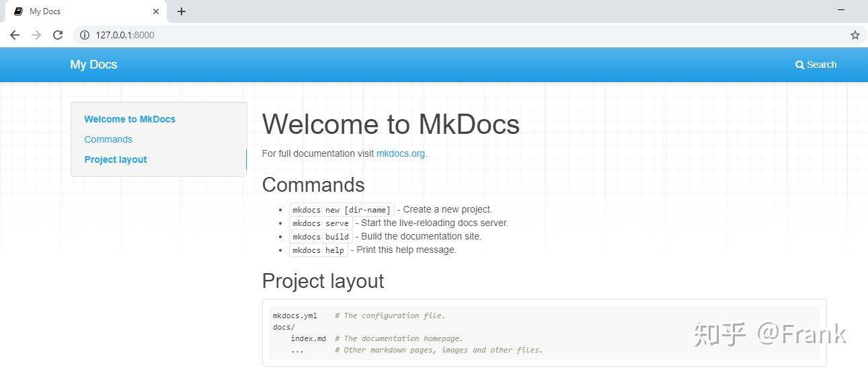Viewport: 868px width, 368px height.
Task: Click the mkdocs serve code snippet
Action: tap(321, 223)
